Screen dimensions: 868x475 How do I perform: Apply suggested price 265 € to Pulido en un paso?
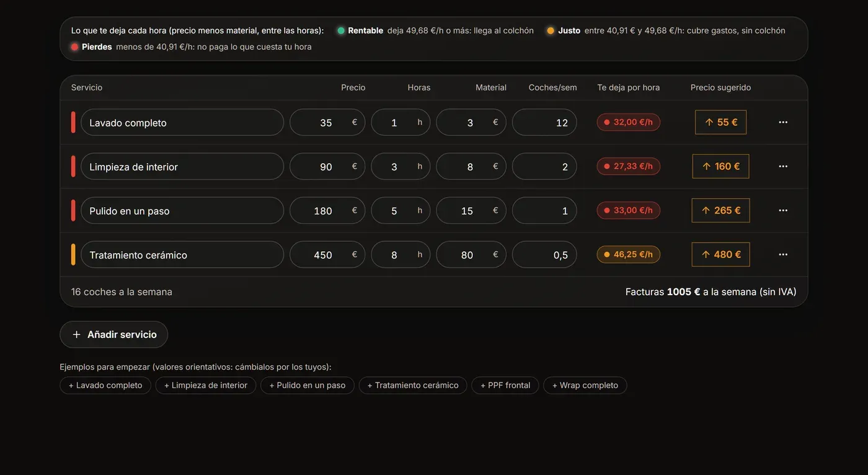pyautogui.click(x=720, y=210)
